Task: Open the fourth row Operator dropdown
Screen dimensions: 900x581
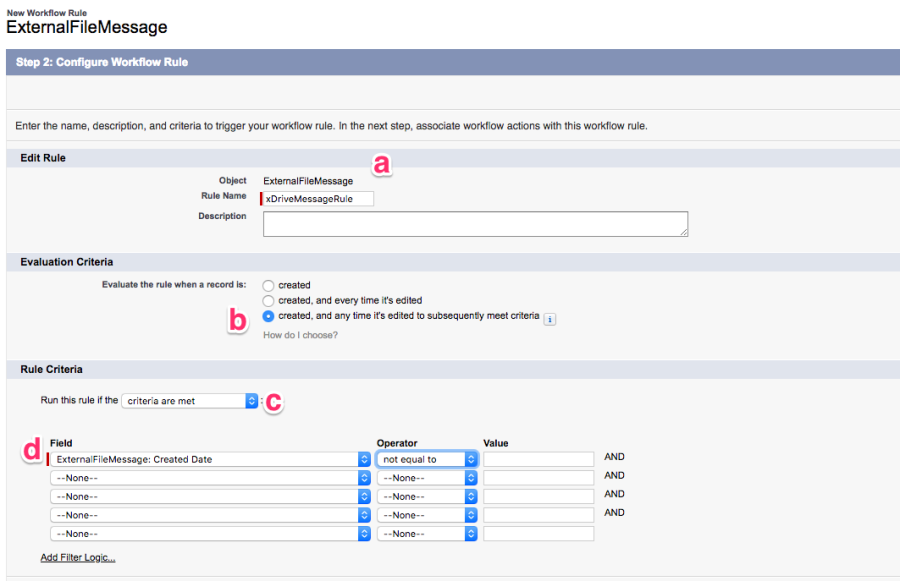Action: [427, 515]
